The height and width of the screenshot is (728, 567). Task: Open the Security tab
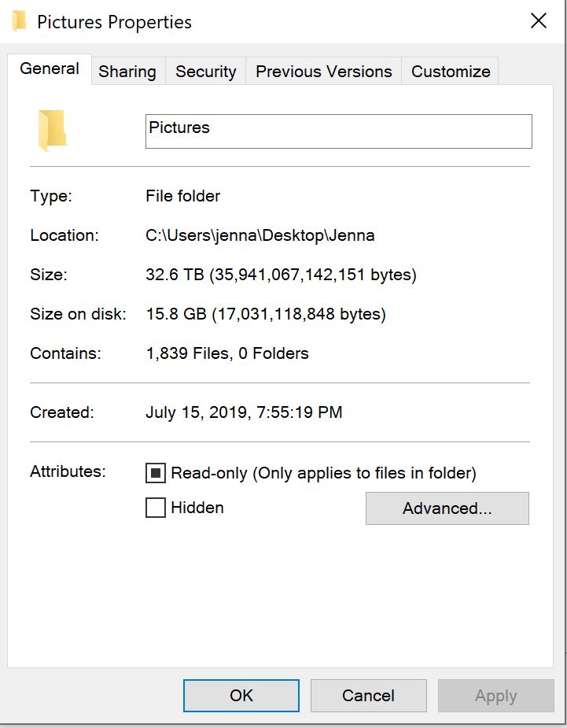click(x=206, y=72)
